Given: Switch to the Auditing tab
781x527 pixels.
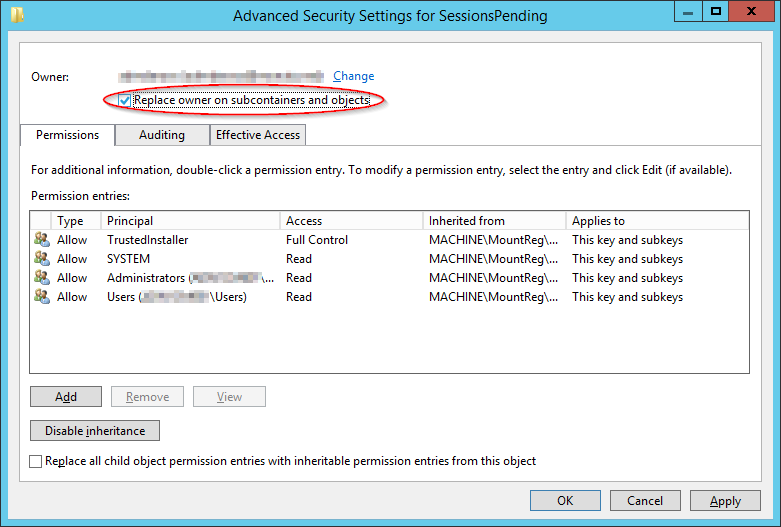Looking at the screenshot, I should (x=162, y=135).
